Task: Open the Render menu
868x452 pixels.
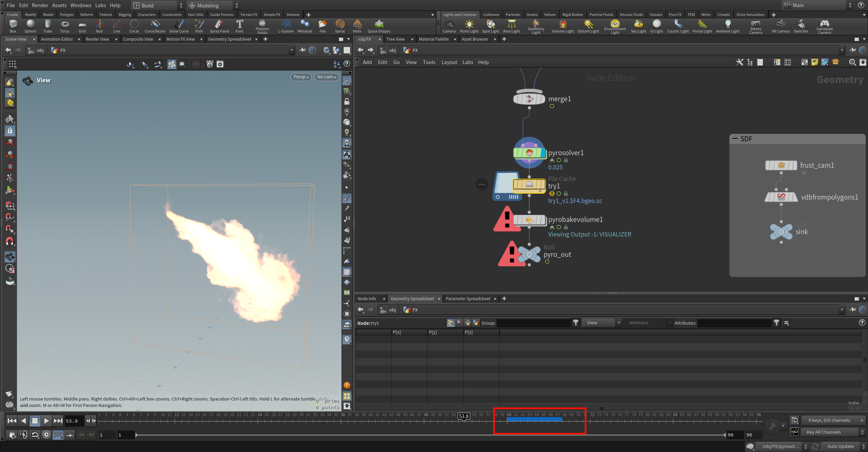Action: [40, 5]
